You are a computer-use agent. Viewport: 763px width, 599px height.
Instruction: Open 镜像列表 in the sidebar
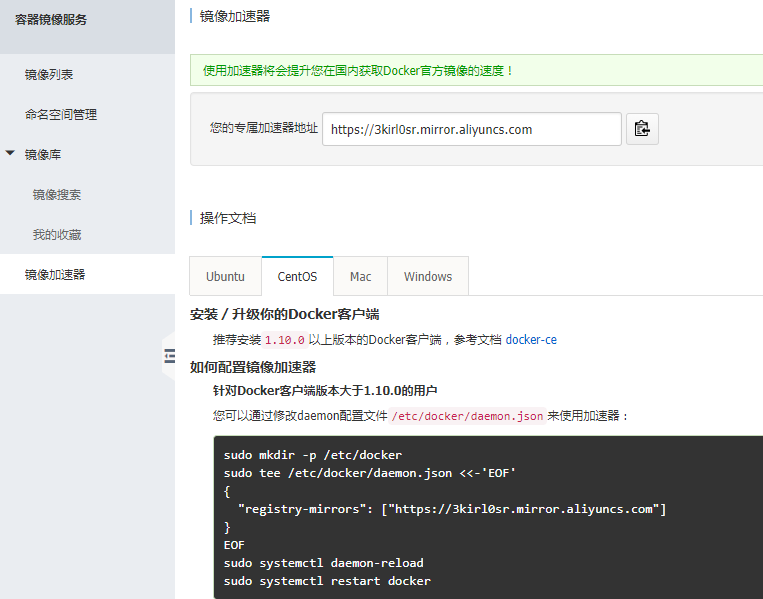pos(49,75)
